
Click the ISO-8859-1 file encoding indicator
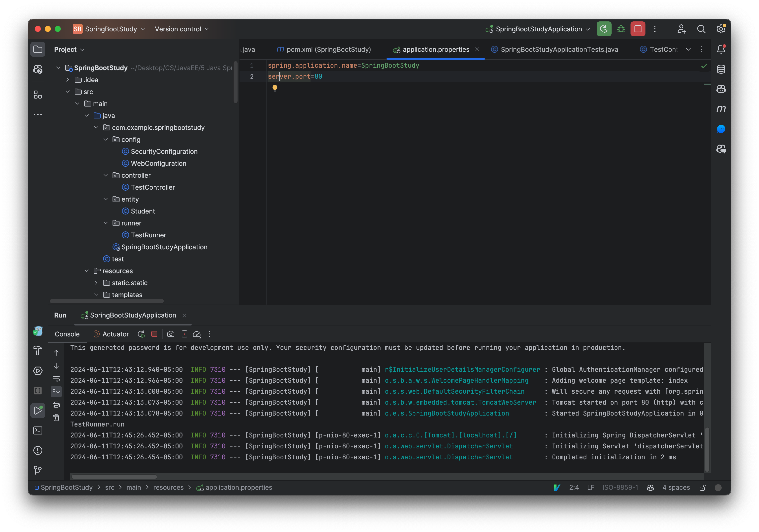620,488
